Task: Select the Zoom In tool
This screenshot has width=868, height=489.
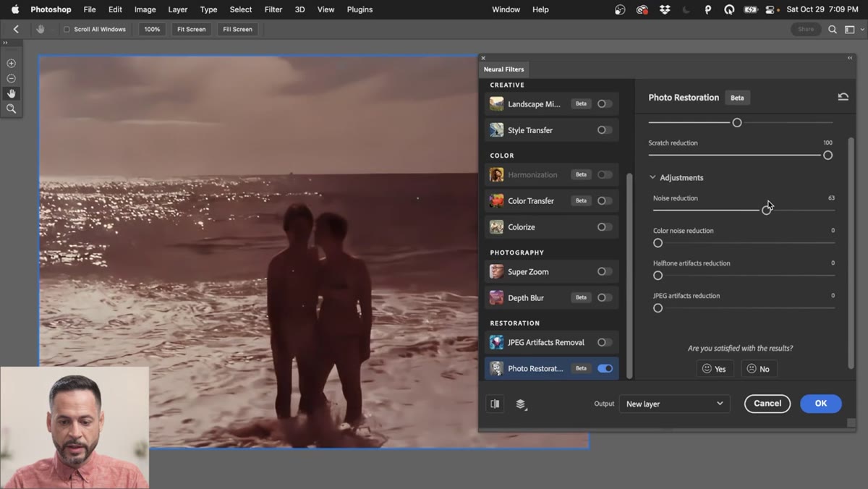Action: coord(11,64)
